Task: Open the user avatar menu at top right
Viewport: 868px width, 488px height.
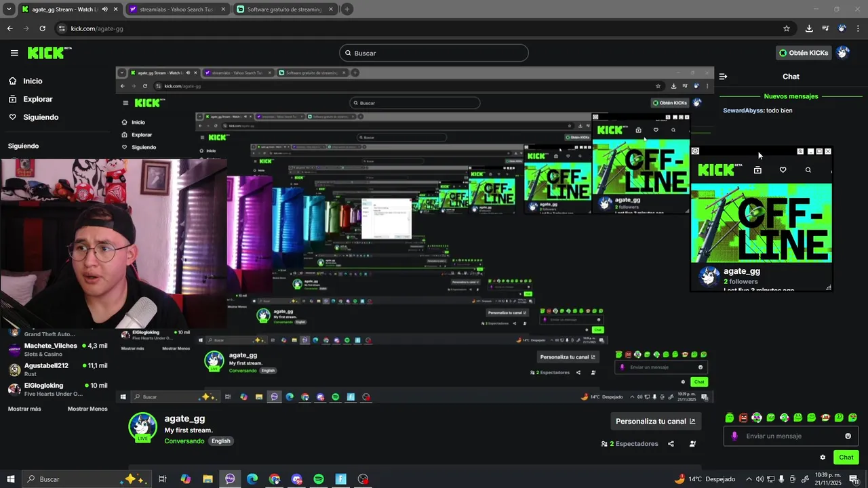Action: 843,53
